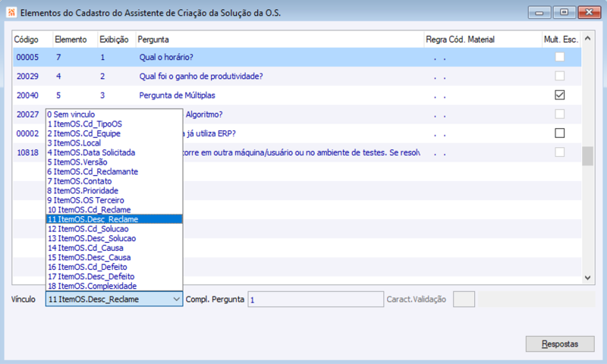
Task: Select '17 ItemOS.Desc_Defeito' option
Action: coord(114,277)
